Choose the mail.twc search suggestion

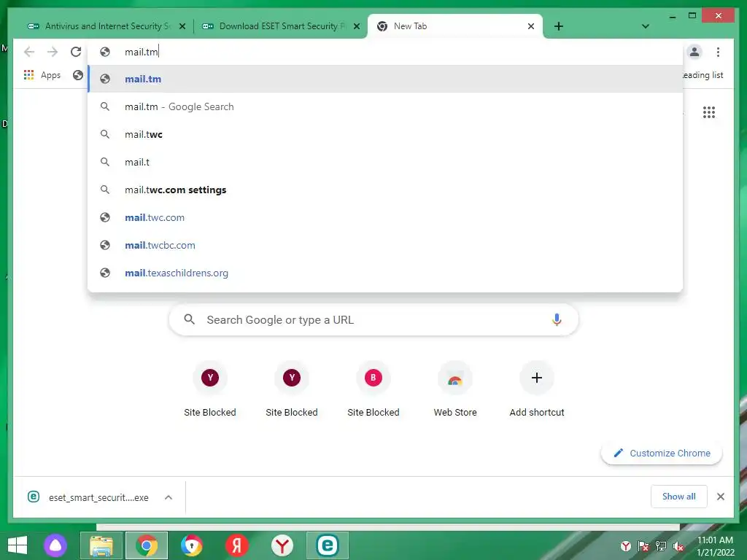pyautogui.click(x=385, y=134)
